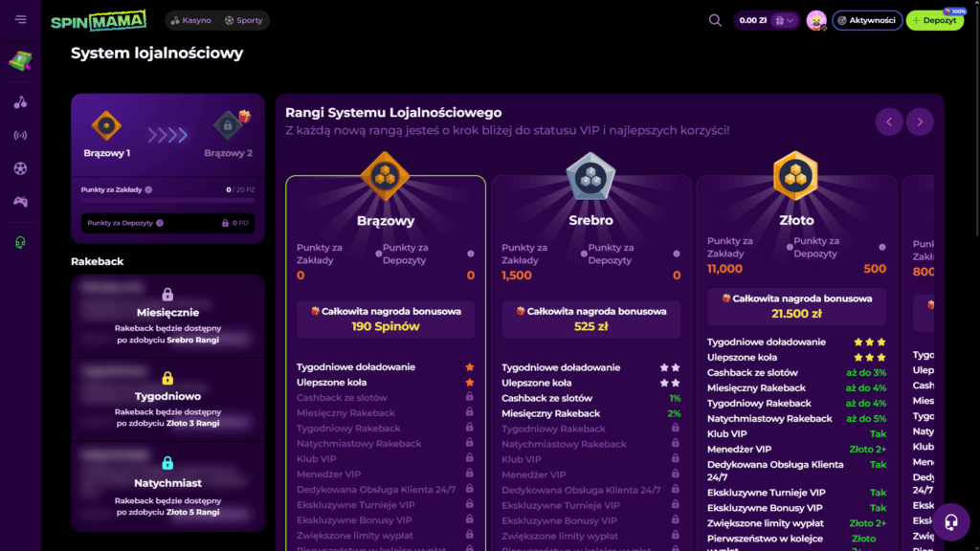Switch to the Kasyno tab
The height and width of the screenshot is (551, 980).
pyautogui.click(x=190, y=20)
